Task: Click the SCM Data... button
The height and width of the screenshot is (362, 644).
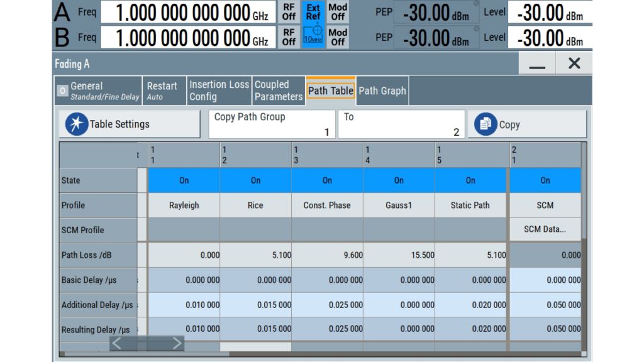Action: click(x=545, y=229)
